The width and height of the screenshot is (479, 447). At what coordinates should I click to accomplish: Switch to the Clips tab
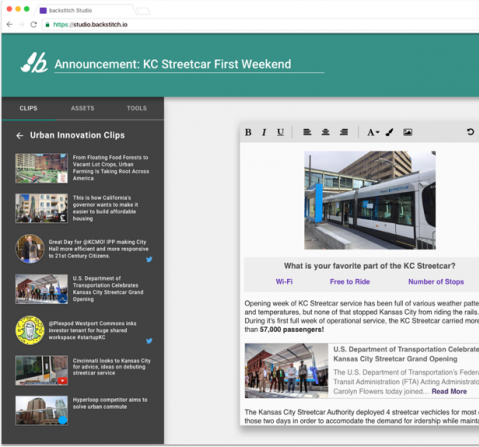tap(28, 108)
